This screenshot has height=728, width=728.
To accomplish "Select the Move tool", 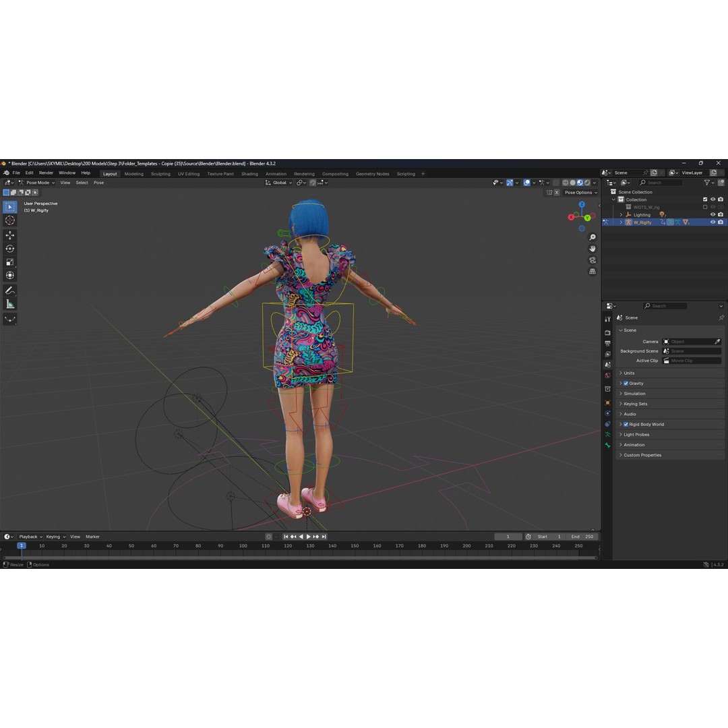I will [x=9, y=235].
